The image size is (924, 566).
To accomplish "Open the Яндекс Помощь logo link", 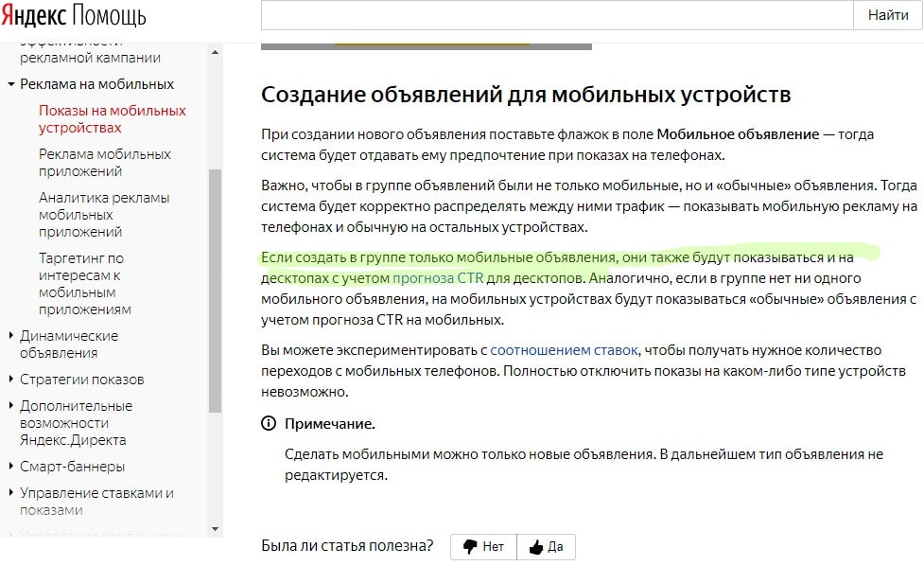I will [74, 16].
